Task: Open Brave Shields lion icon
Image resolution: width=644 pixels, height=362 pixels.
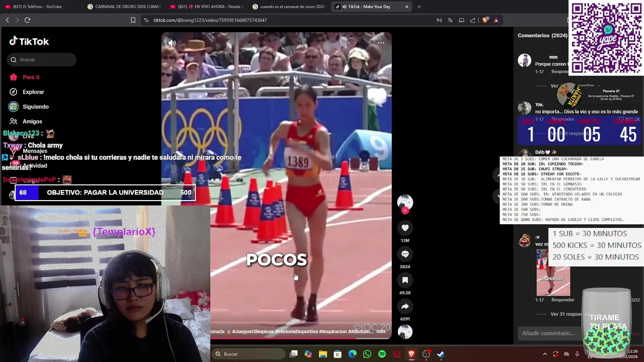Action: (x=485, y=20)
